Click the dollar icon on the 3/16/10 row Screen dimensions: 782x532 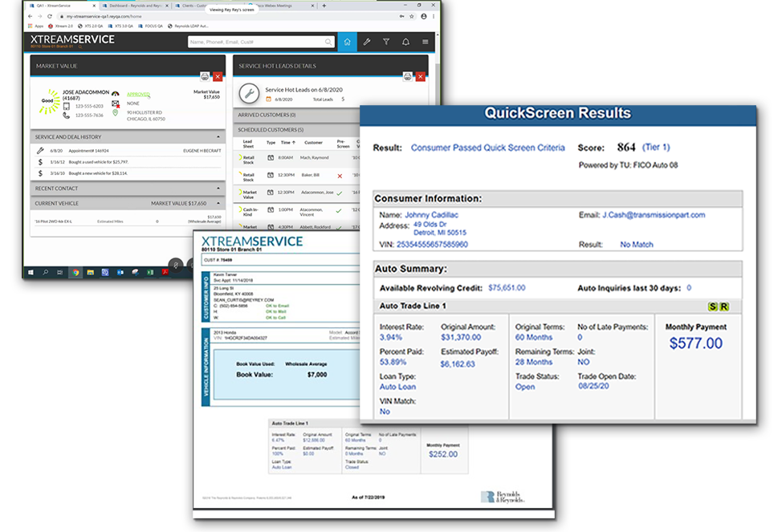click(40, 173)
